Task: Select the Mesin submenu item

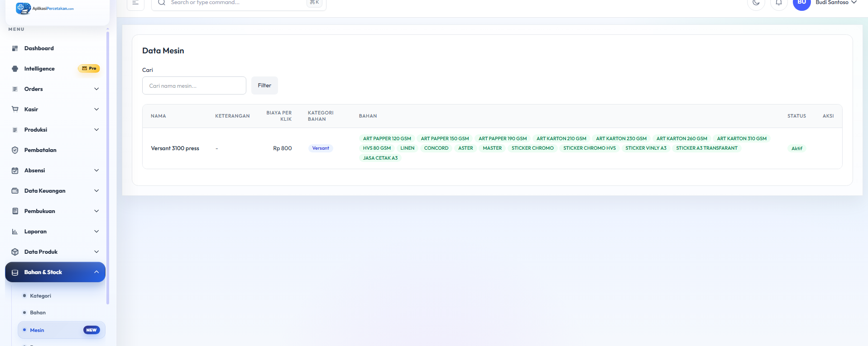Action: 61,330
